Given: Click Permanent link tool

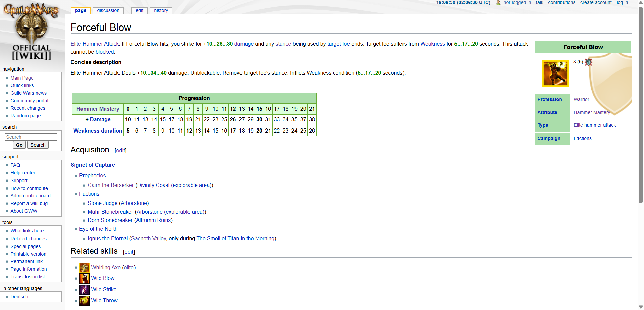Looking at the screenshot, I should pos(26,261).
